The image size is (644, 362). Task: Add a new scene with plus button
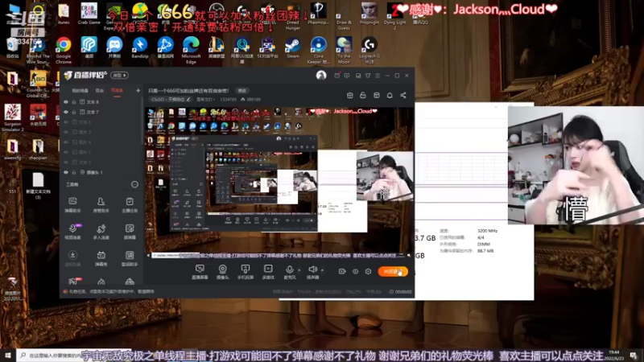(138, 90)
